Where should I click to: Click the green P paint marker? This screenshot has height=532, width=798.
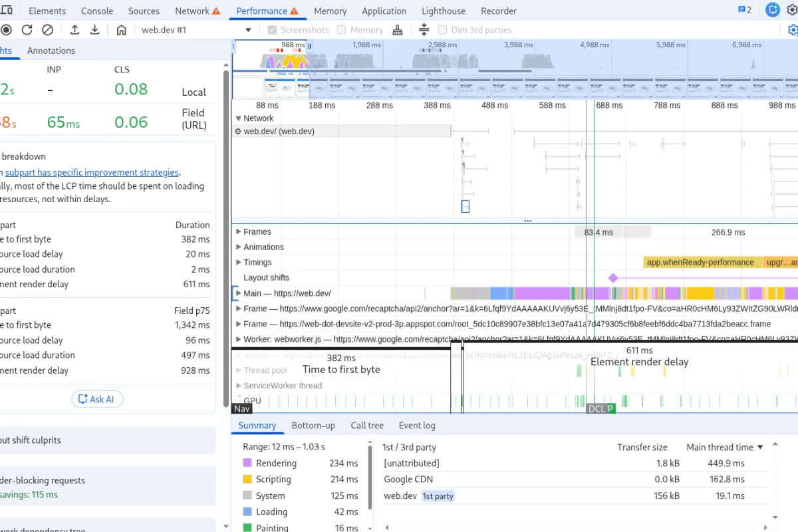(610, 408)
